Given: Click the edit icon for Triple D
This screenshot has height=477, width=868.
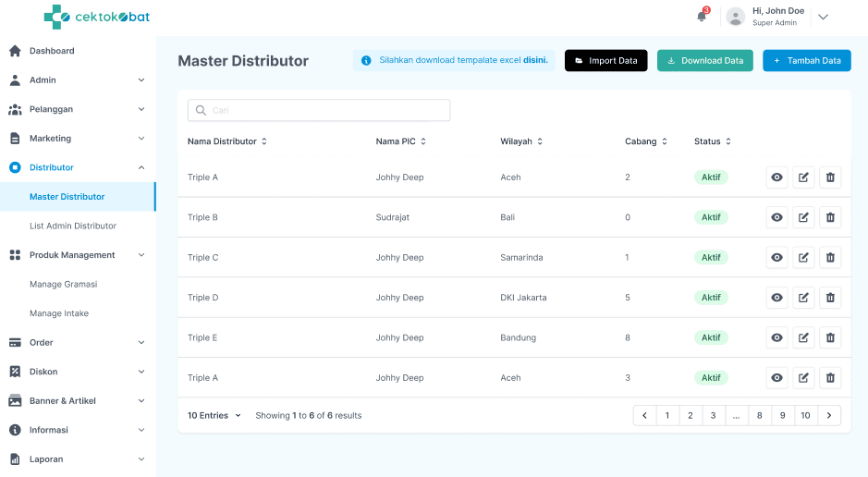Looking at the screenshot, I should point(803,298).
